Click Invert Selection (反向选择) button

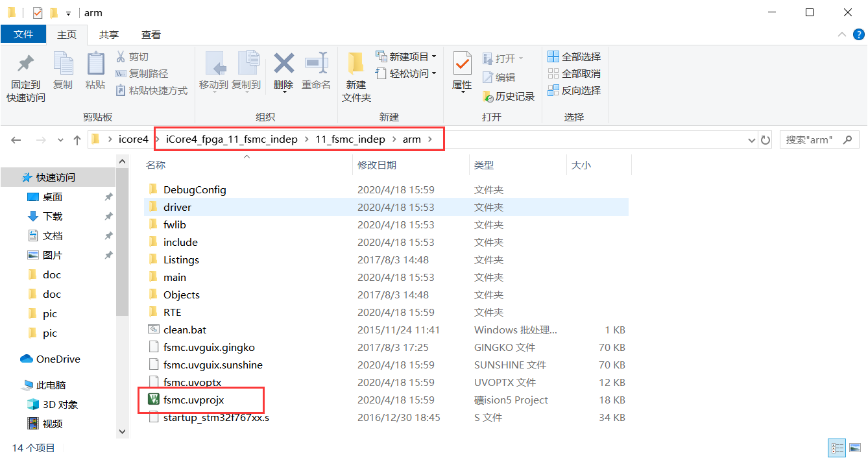(x=574, y=91)
